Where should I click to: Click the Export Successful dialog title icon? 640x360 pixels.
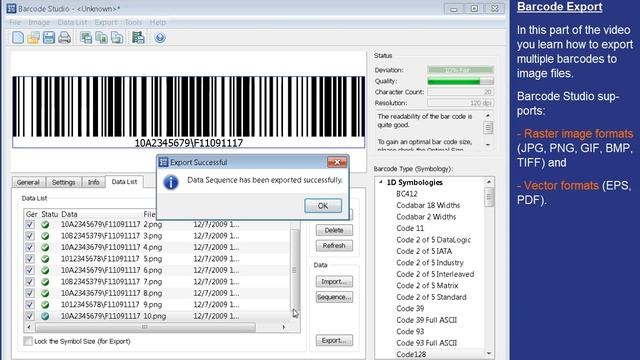pyautogui.click(x=164, y=162)
